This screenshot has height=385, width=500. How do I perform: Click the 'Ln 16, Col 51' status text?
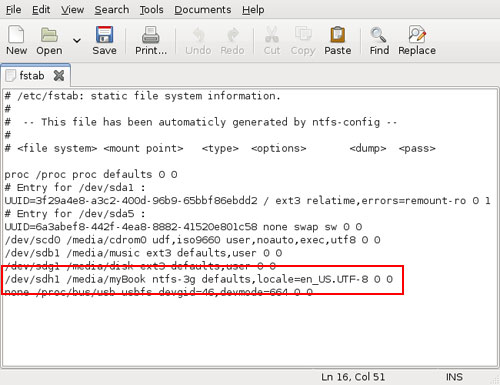coord(353,377)
